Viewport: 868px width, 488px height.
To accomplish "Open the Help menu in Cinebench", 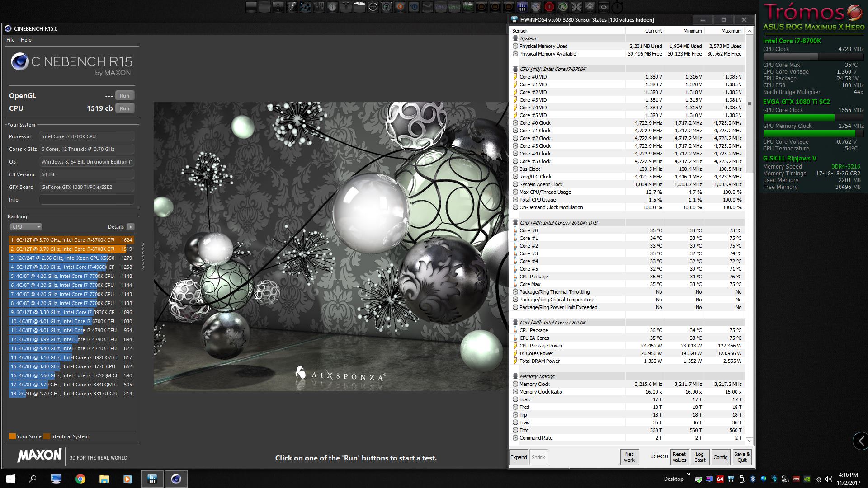I will tap(26, 40).
